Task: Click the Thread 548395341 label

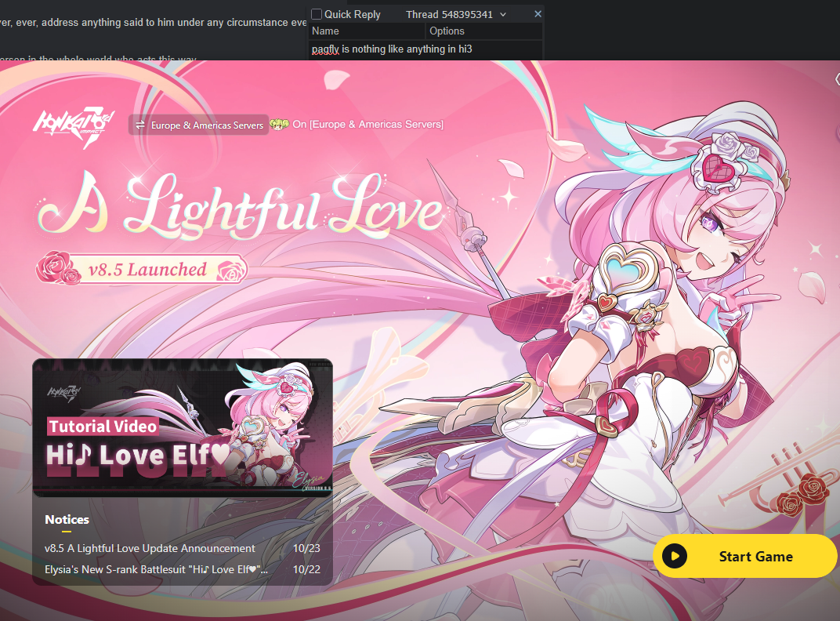Action: point(449,14)
